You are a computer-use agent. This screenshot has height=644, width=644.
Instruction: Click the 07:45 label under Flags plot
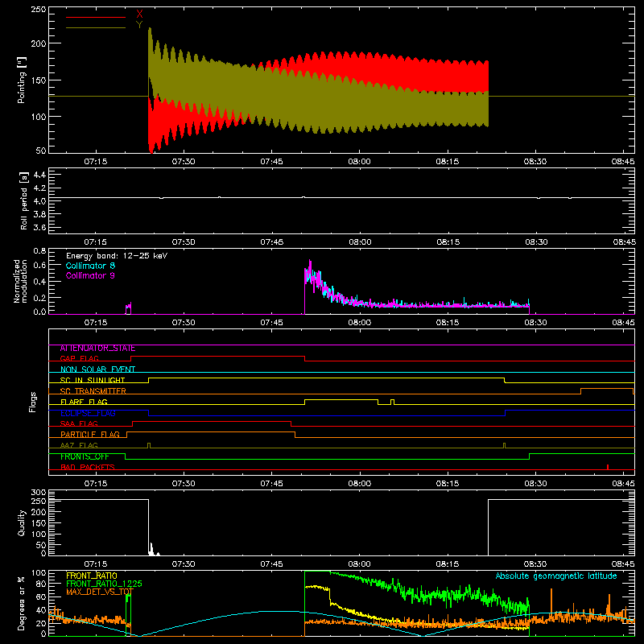pos(272,484)
